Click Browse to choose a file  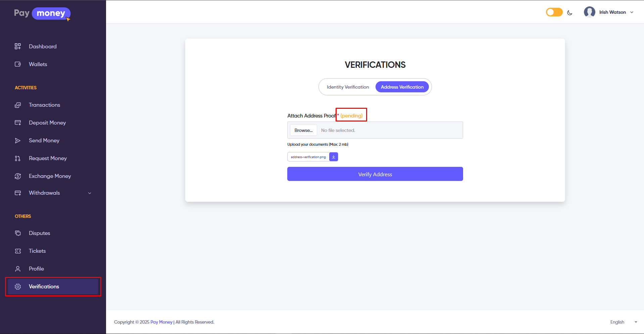click(303, 130)
